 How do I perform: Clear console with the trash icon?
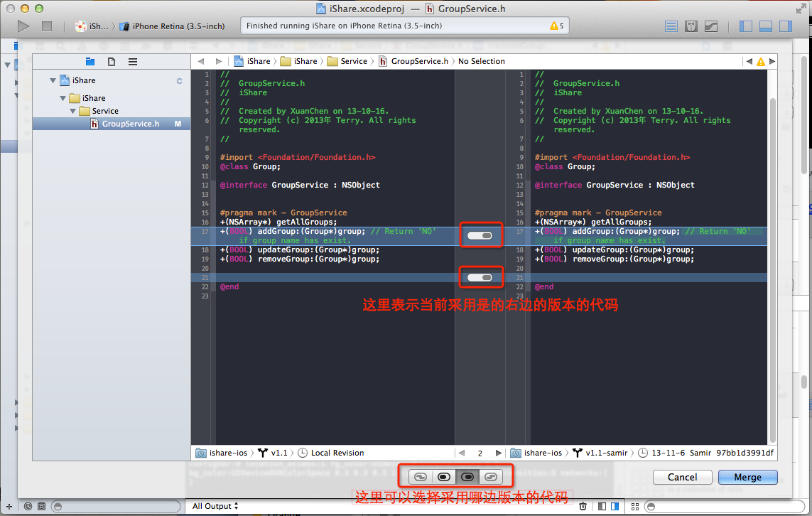[x=583, y=506]
